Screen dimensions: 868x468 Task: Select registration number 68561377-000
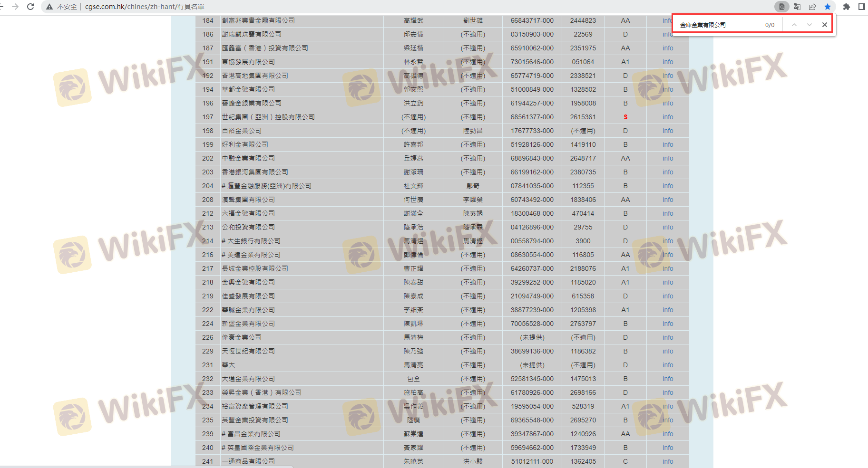click(532, 117)
